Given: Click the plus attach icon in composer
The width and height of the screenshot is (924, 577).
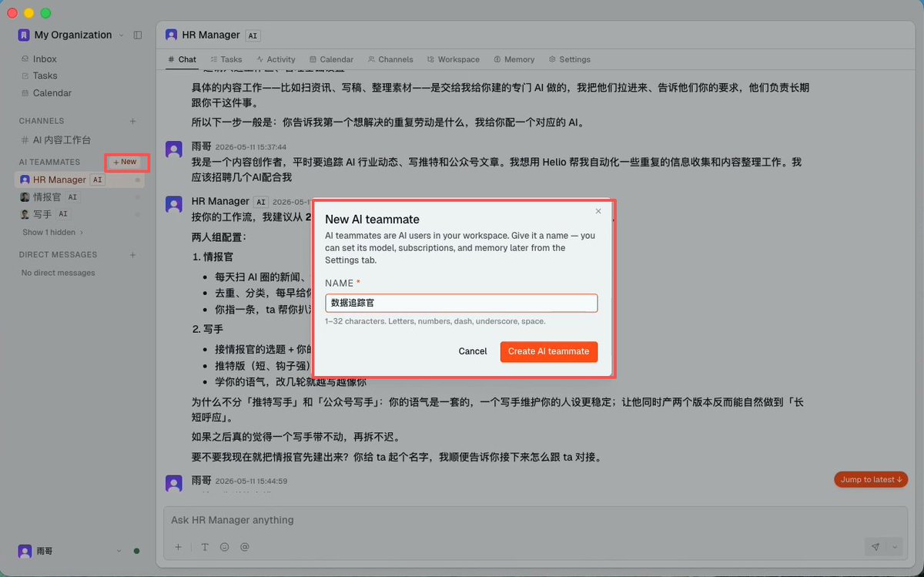Looking at the screenshot, I should coord(178,547).
